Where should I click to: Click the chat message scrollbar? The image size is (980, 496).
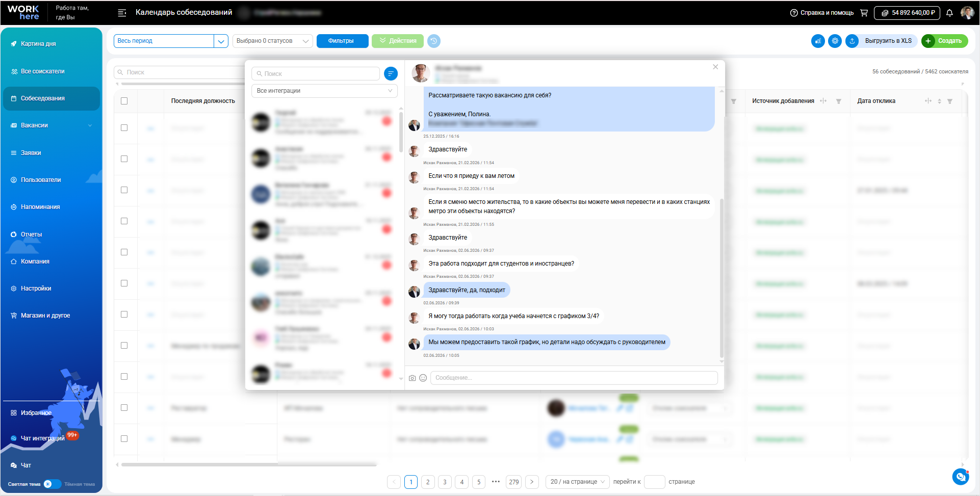[721, 278]
